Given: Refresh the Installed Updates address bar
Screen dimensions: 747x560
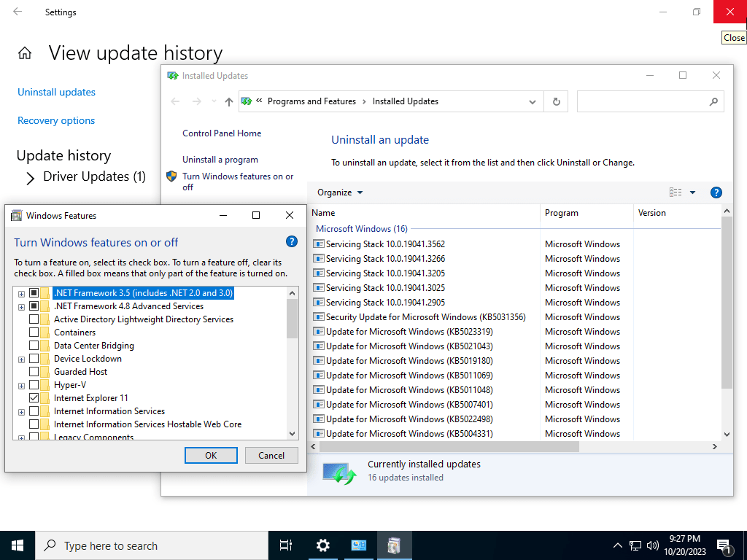Looking at the screenshot, I should (556, 101).
